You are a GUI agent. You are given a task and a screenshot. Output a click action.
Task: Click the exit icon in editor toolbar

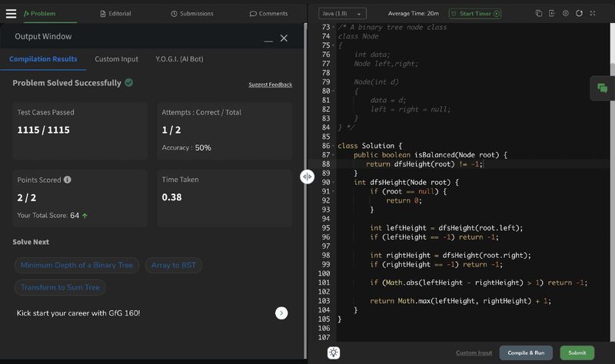pyautogui.click(x=552, y=13)
